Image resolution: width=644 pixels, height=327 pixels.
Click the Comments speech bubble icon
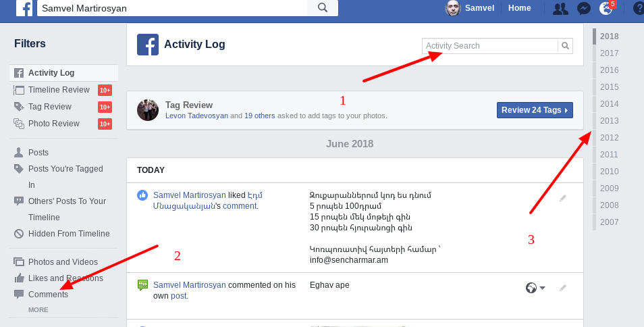tap(19, 294)
